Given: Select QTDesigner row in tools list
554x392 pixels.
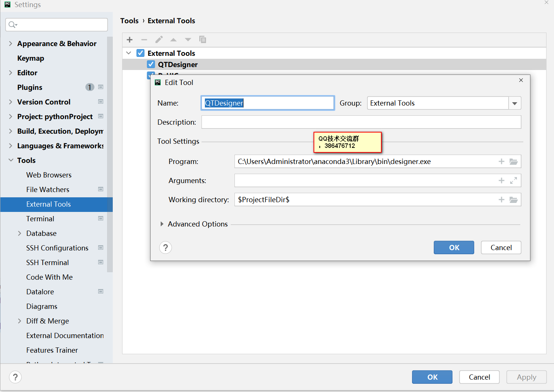Looking at the screenshot, I should [334, 64].
